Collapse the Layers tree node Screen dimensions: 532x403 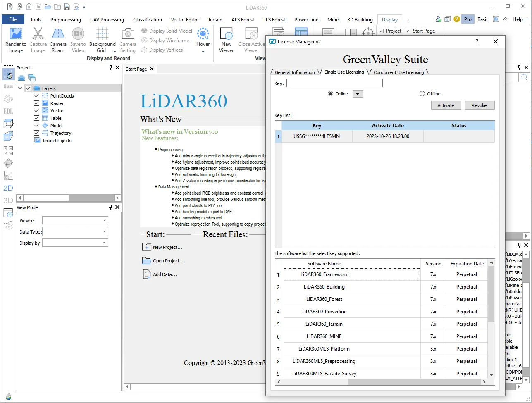pos(20,88)
